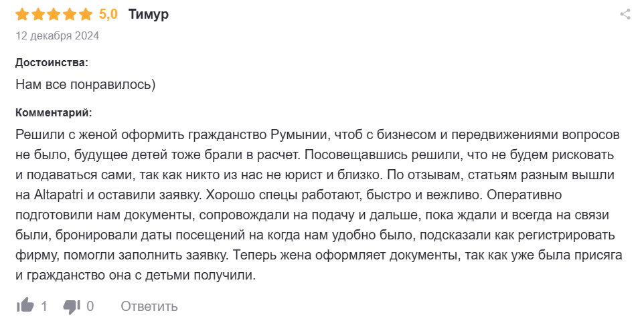Click the fourth rating star

click(x=70, y=14)
